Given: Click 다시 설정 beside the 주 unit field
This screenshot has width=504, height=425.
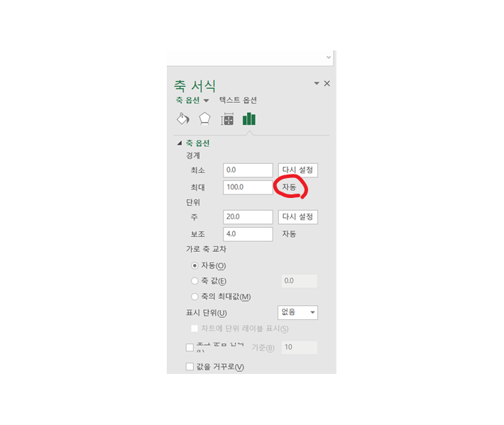Looking at the screenshot, I should [x=298, y=217].
